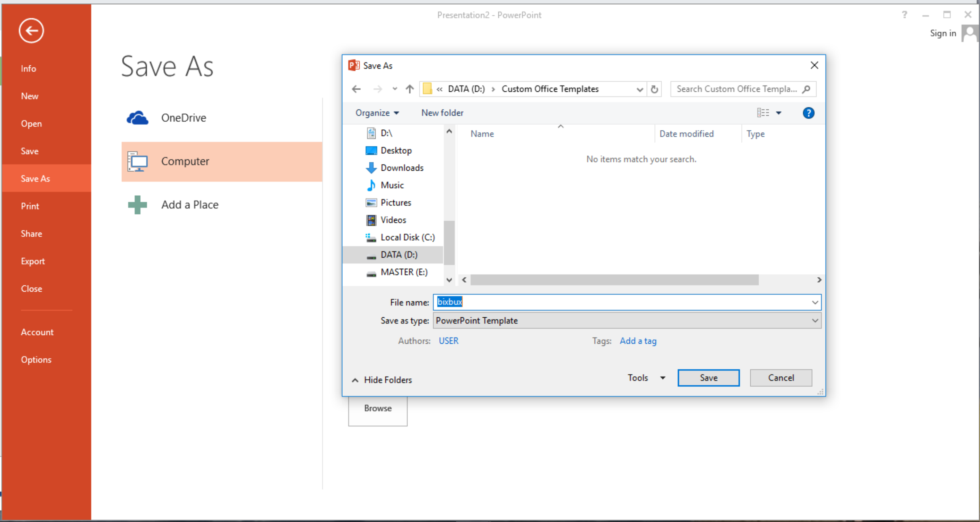Click the Computer save location icon

coord(138,161)
